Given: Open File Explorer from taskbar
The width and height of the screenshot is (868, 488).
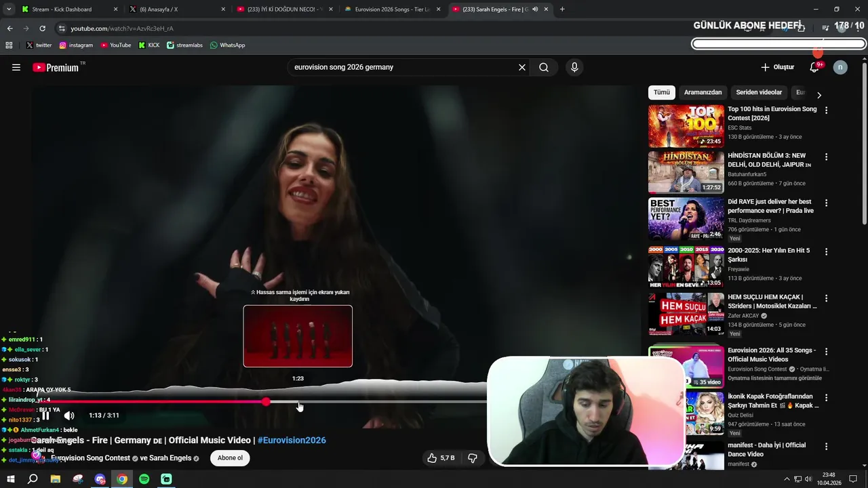Looking at the screenshot, I should tap(56, 479).
